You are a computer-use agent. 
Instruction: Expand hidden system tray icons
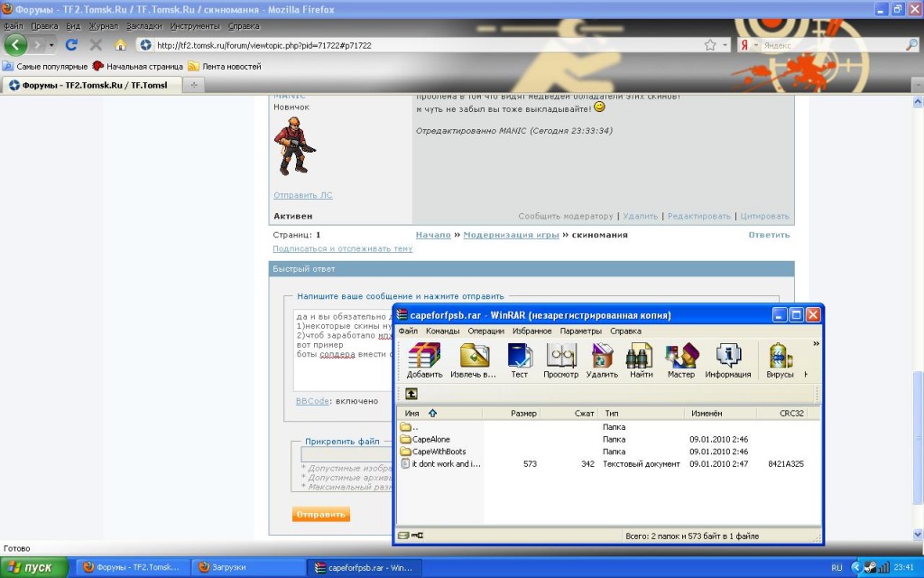point(856,567)
